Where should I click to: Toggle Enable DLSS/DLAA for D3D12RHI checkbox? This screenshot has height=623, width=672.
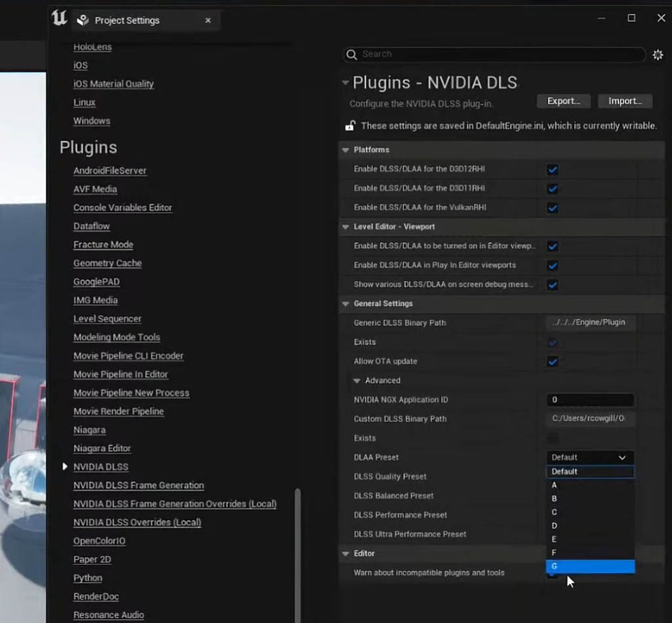[x=553, y=169]
